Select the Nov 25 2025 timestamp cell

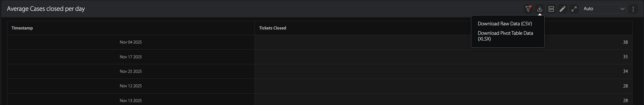(130, 72)
